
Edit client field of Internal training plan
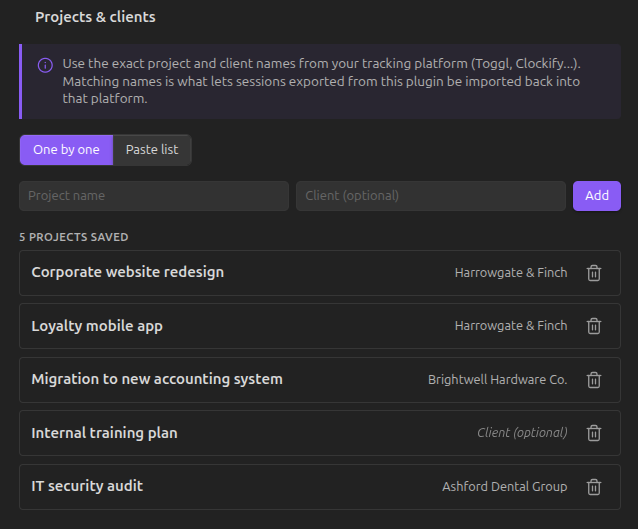coord(522,433)
